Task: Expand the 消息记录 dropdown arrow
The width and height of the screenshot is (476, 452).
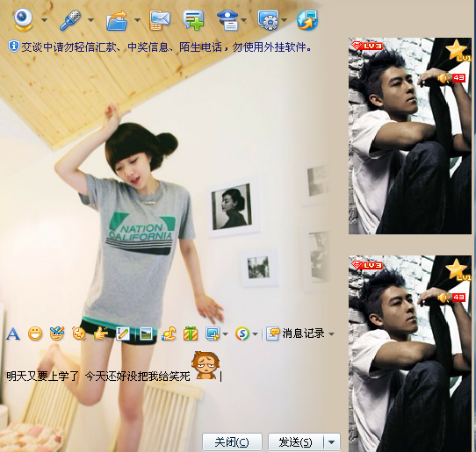Action: pyautogui.click(x=331, y=334)
